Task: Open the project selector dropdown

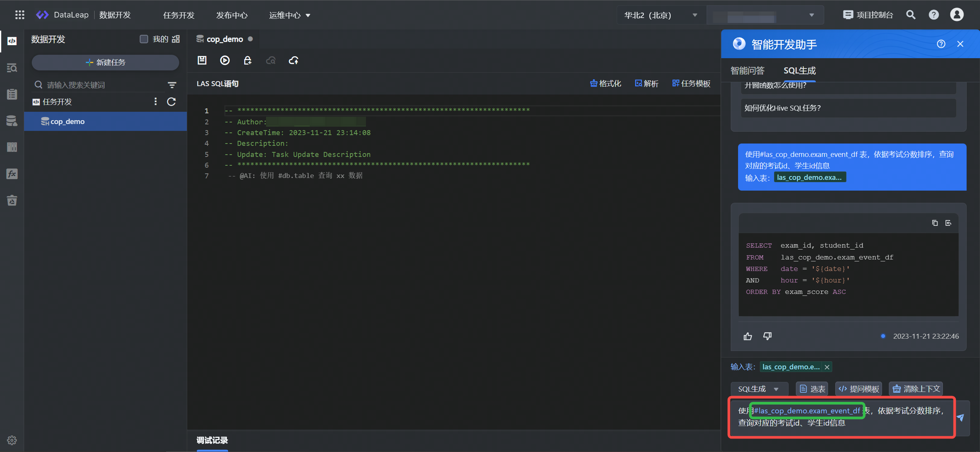Action: 765,15
